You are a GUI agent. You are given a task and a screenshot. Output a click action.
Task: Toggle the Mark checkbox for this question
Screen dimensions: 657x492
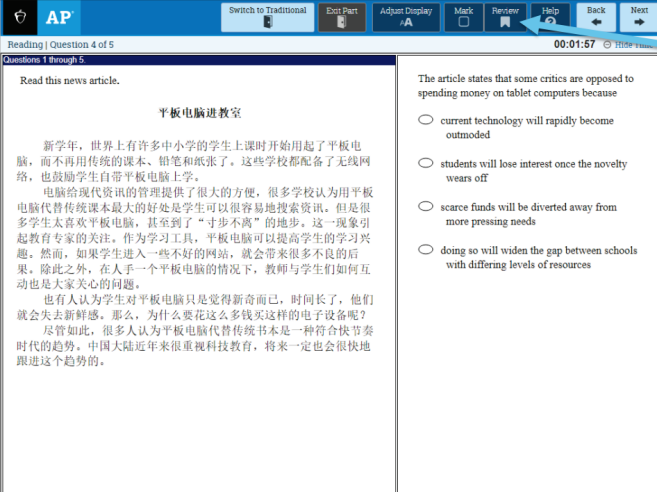pos(463,17)
